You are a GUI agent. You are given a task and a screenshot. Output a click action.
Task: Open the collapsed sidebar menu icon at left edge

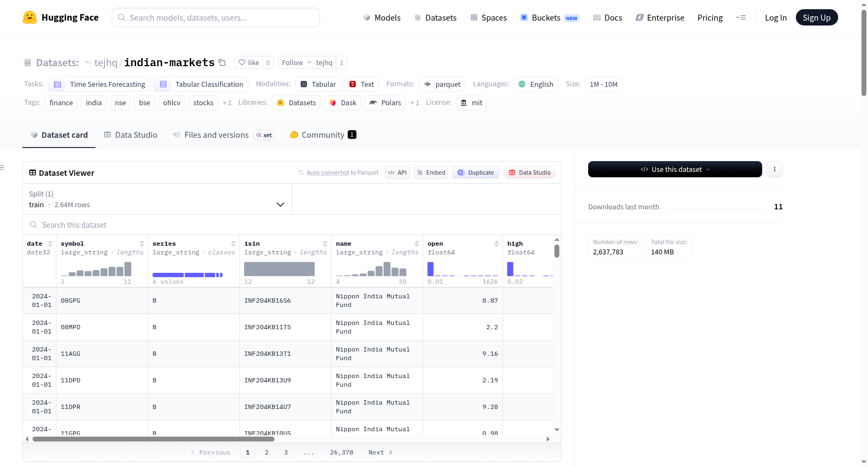pyautogui.click(x=2, y=168)
